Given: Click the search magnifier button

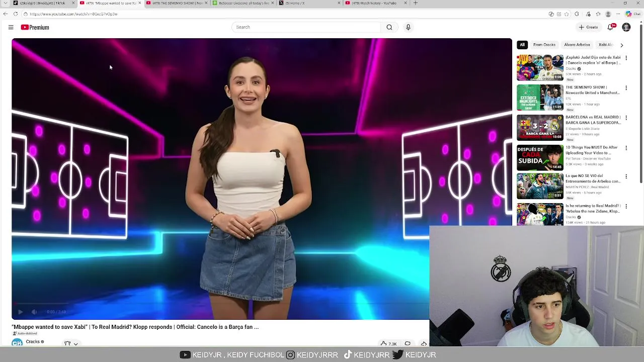Looking at the screenshot, I should 389,27.
